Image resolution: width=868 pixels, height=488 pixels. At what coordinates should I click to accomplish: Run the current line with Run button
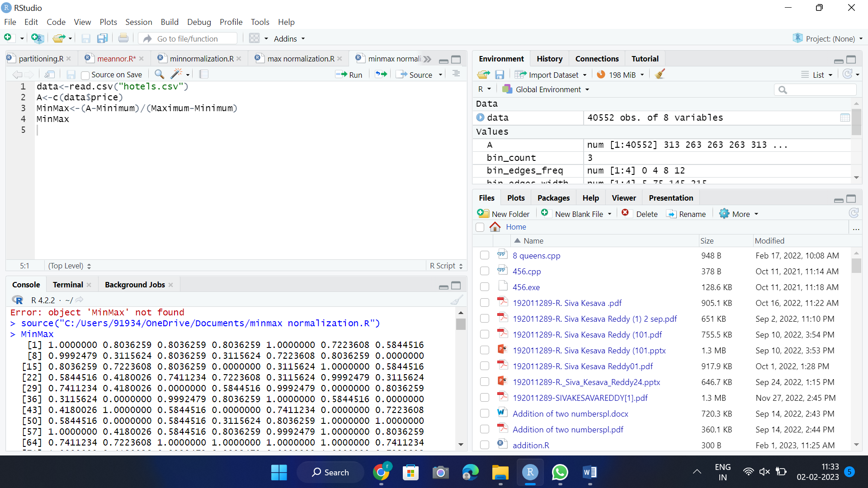pyautogui.click(x=349, y=75)
